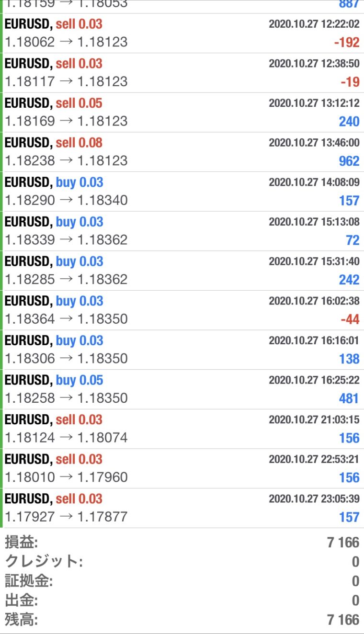The height and width of the screenshot is (634, 364).
Task: Select the buy trade with loss -44
Action: pos(182,310)
